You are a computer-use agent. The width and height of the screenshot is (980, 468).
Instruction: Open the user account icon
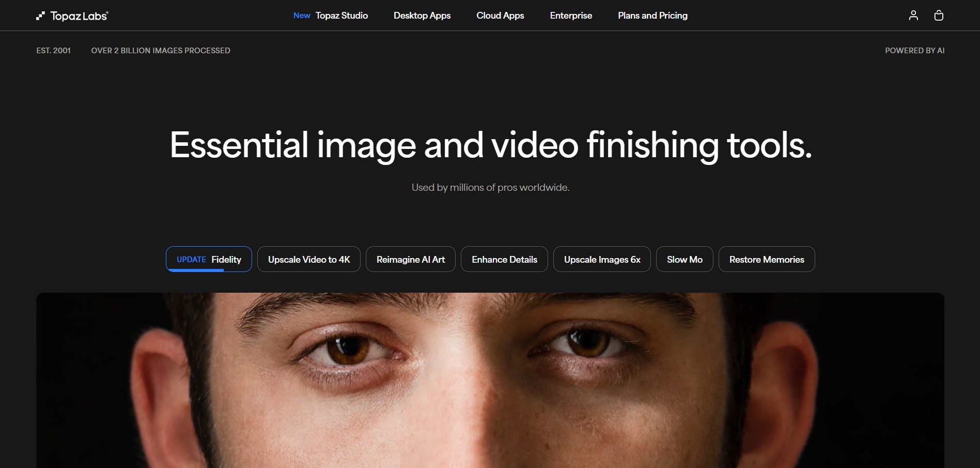[913, 15]
